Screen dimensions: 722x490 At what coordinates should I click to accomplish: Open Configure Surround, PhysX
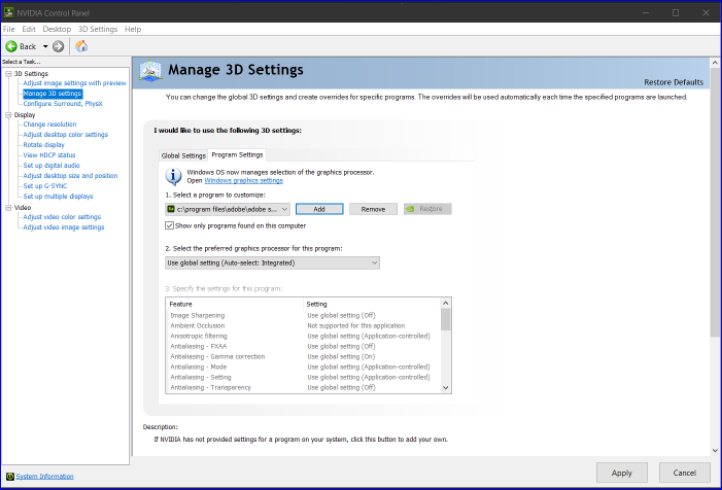coord(63,104)
